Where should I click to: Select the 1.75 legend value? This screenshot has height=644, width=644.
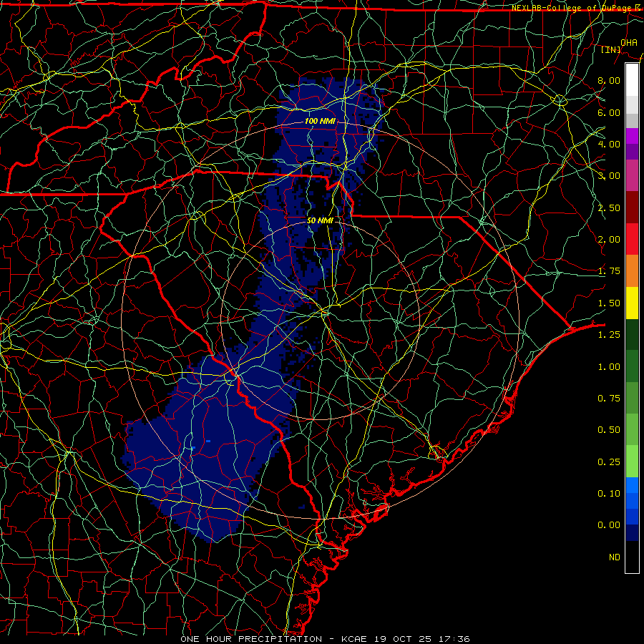[609, 271]
